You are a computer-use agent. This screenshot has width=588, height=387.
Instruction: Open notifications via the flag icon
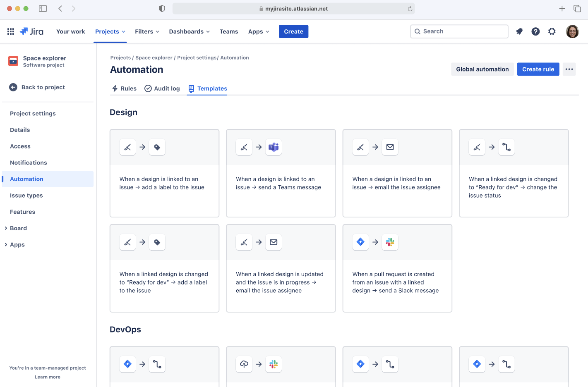(519, 31)
